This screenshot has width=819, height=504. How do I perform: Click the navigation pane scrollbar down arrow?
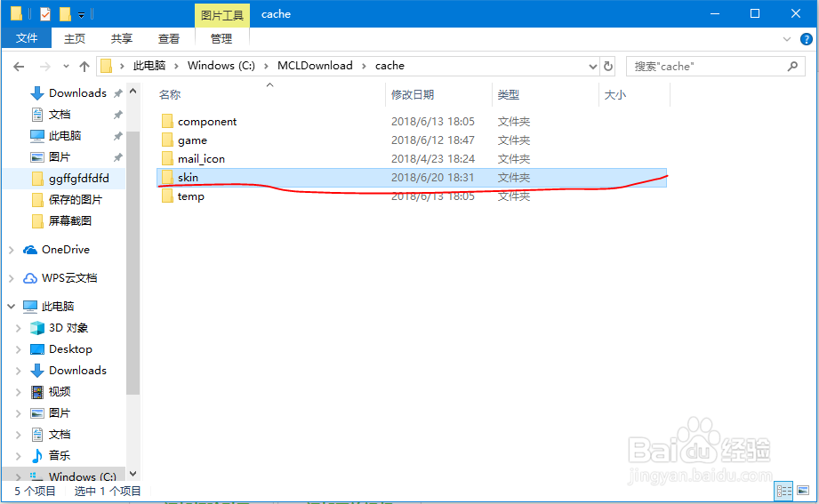(133, 474)
